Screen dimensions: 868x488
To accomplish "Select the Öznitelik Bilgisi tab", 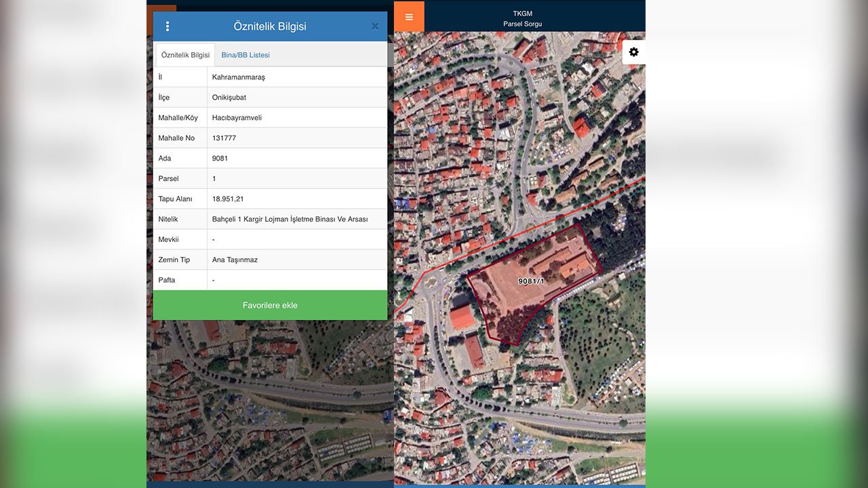I will pyautogui.click(x=185, y=55).
